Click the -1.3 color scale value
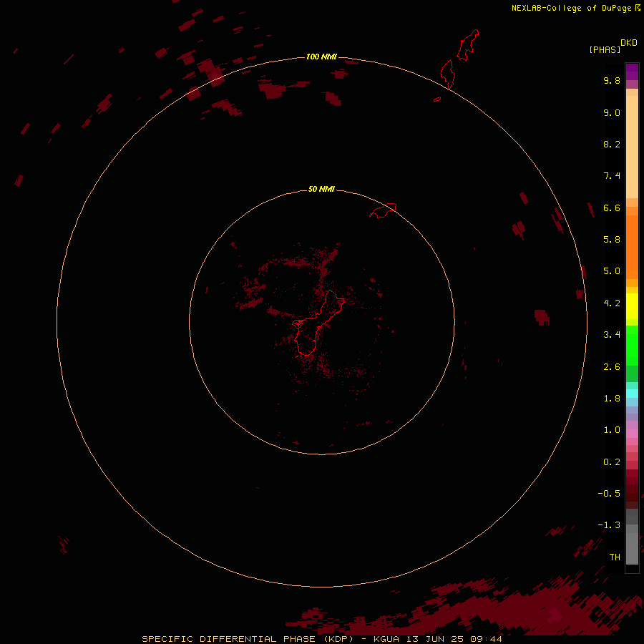This screenshot has width=644, height=644. click(609, 525)
